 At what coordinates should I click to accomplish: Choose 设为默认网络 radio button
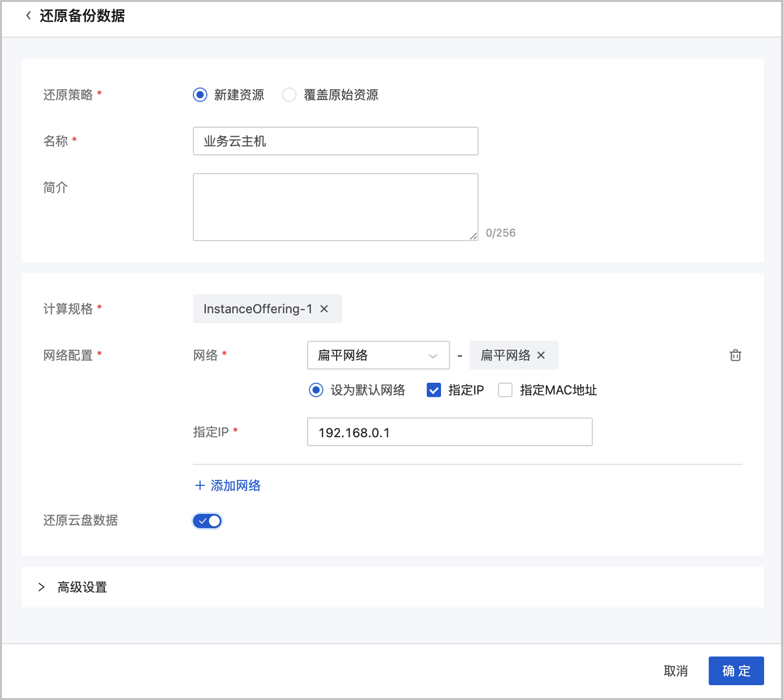(316, 390)
